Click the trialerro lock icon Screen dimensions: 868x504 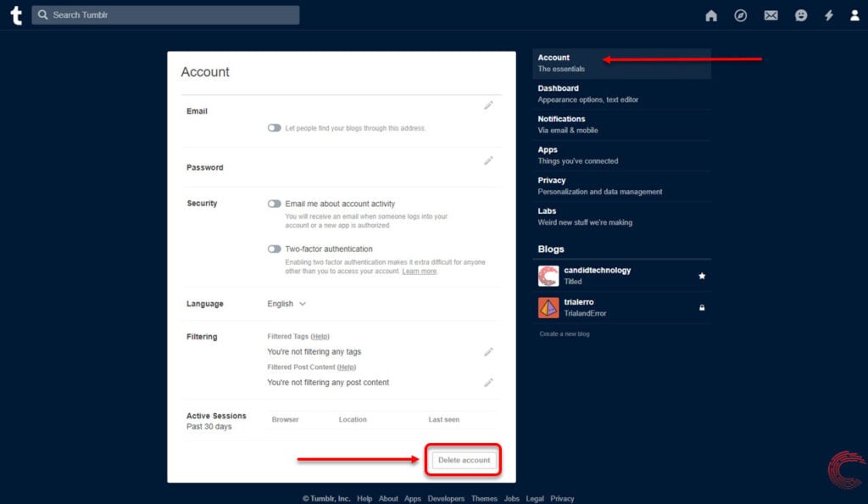pos(702,307)
